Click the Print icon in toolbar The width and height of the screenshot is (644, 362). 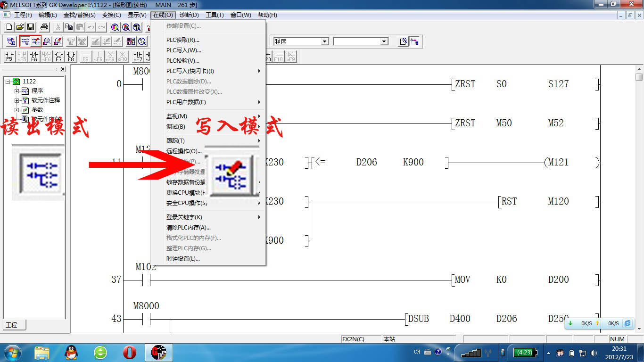coord(44,27)
